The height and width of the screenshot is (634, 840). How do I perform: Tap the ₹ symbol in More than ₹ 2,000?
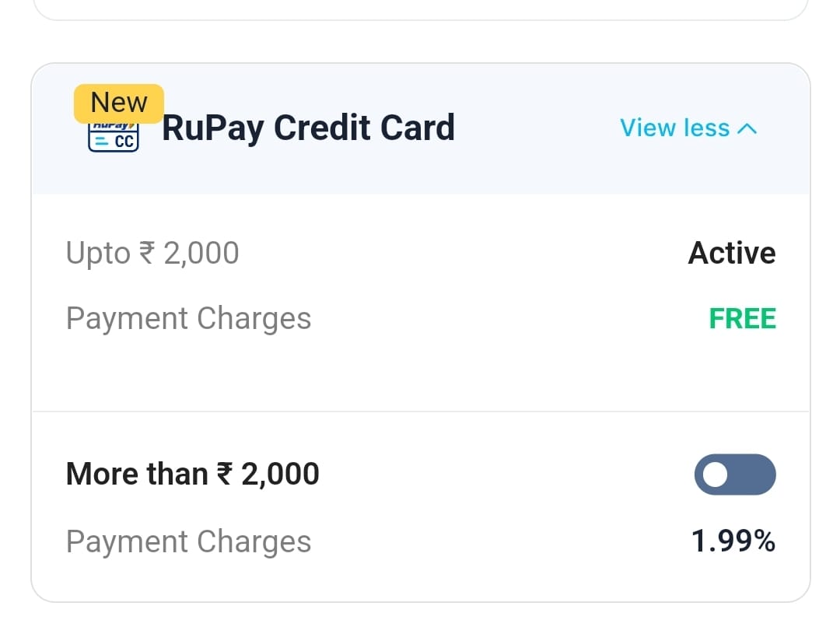[225, 475]
